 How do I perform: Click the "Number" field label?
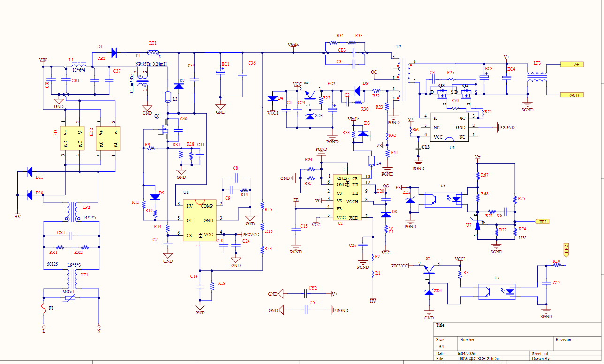click(x=467, y=340)
